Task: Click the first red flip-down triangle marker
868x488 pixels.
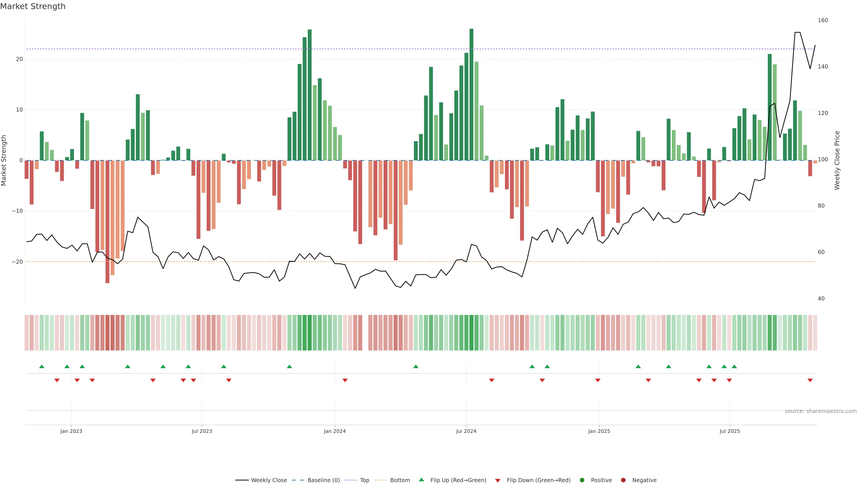Action: coord(57,380)
